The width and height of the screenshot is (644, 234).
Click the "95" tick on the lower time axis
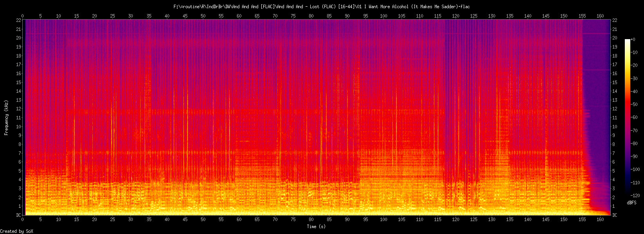coord(365,220)
